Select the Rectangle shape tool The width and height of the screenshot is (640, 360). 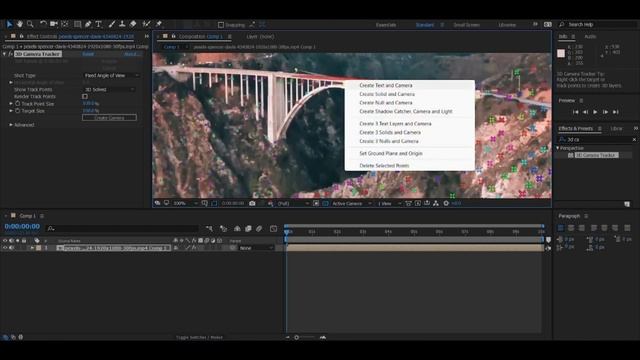tap(77, 24)
